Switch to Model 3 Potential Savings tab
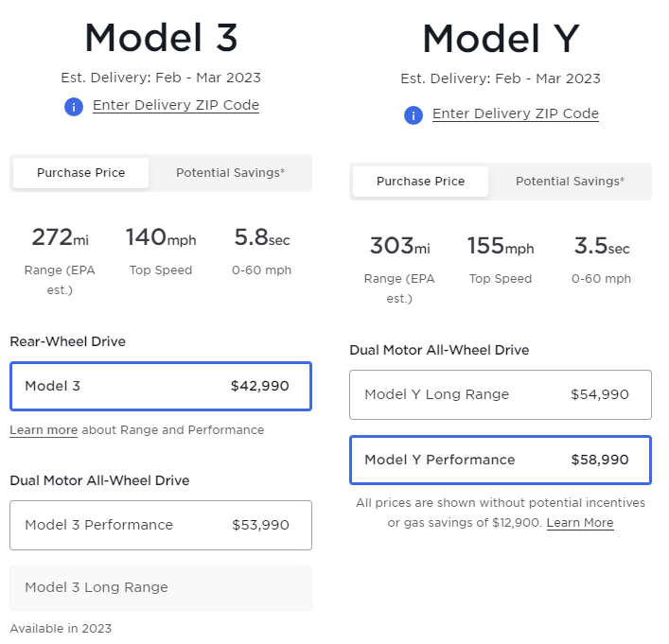This screenshot has height=644, width=669. coord(230,173)
